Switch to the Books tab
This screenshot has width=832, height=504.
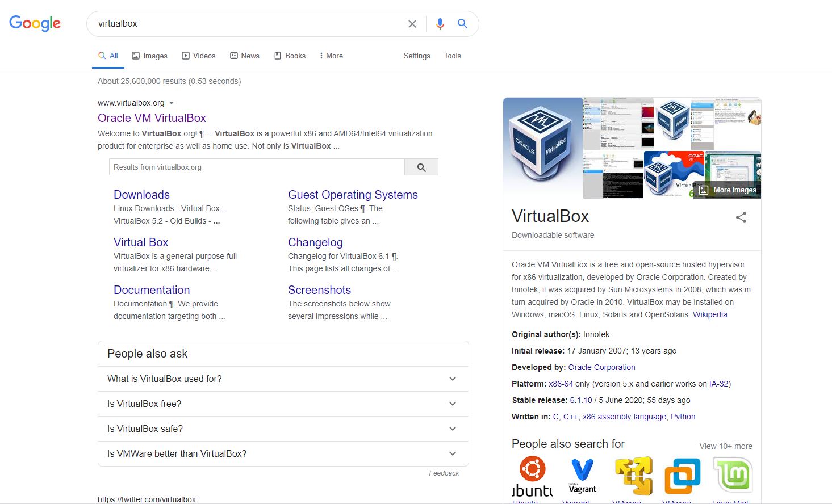(x=290, y=56)
